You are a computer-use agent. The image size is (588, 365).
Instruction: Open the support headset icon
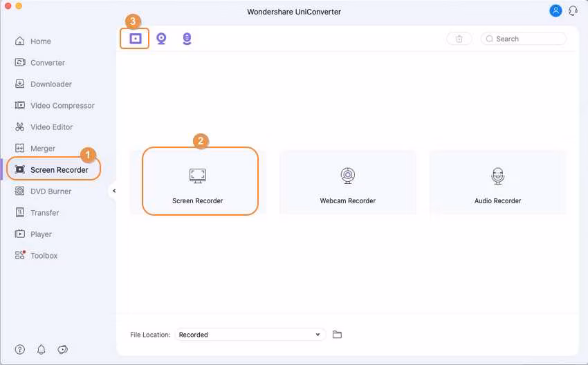click(573, 11)
